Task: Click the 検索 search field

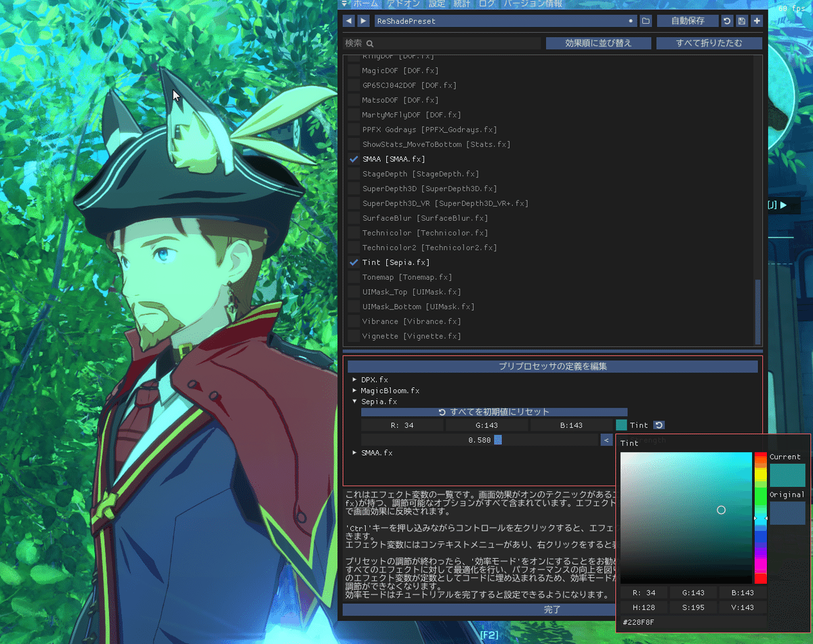Action: coord(443,43)
